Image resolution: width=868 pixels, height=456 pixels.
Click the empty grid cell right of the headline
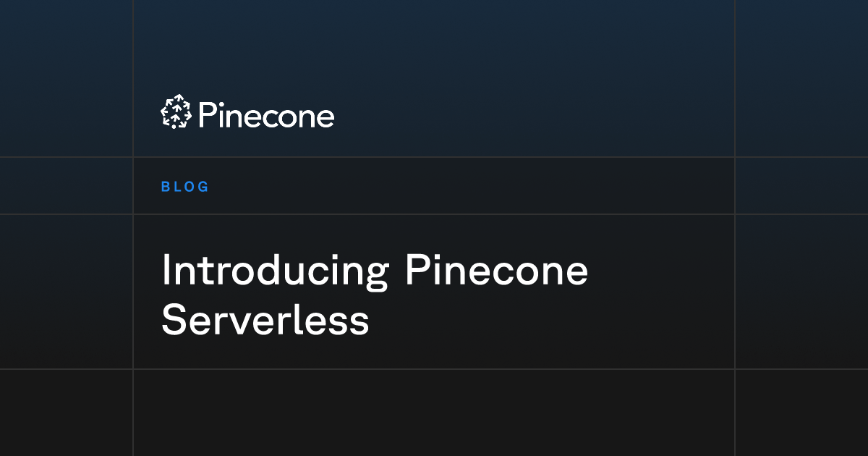801,291
